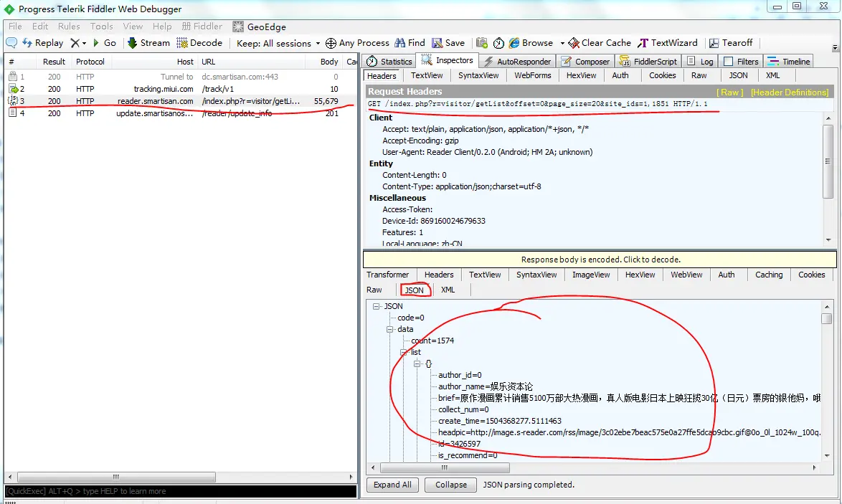842x504 pixels.
Task: Click Expand All button
Action: tap(392, 485)
